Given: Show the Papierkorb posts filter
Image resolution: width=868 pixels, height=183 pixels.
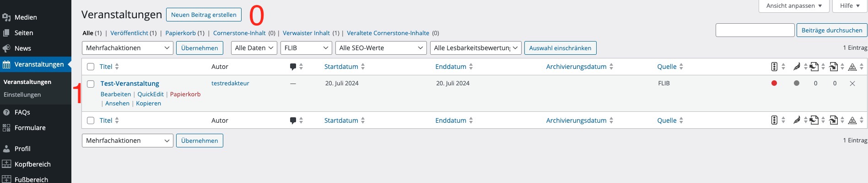Looking at the screenshot, I should [180, 33].
